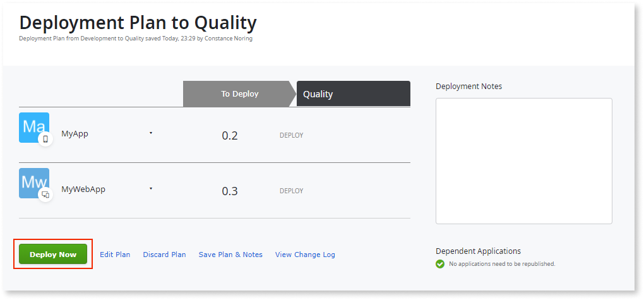This screenshot has height=300, width=644.
Task: Click Save Plan & Notes
Action: point(230,255)
